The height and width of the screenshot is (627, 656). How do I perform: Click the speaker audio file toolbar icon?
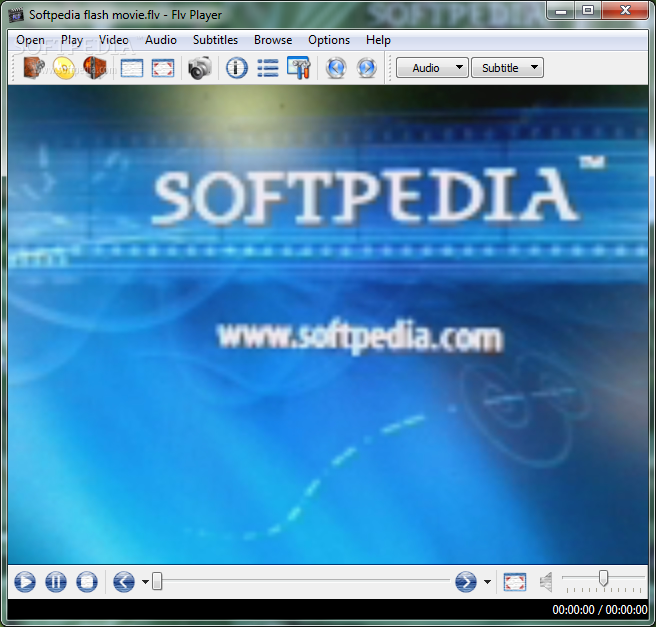pos(95,68)
